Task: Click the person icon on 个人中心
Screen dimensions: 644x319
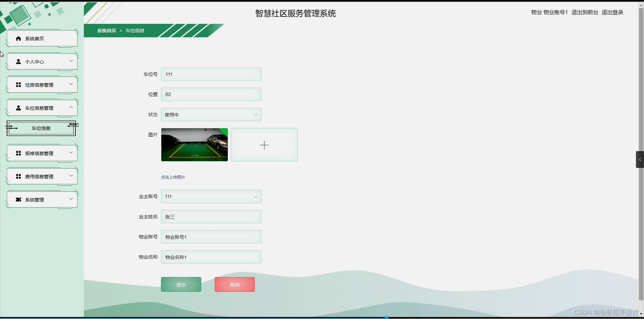Action: click(x=18, y=61)
